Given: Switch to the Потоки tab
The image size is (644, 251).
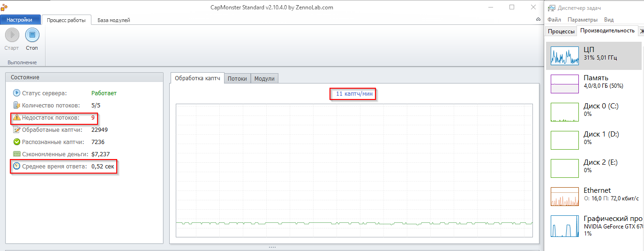Looking at the screenshot, I should pos(237,79).
